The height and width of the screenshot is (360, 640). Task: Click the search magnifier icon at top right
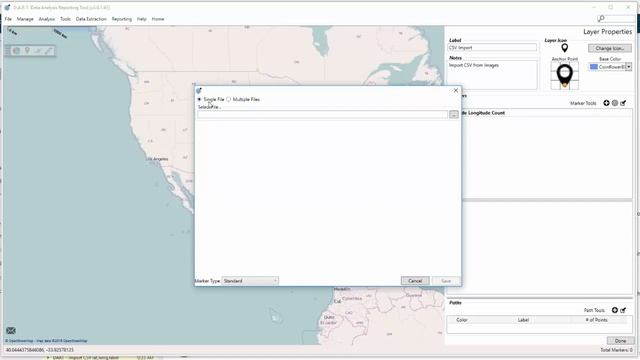601,18
